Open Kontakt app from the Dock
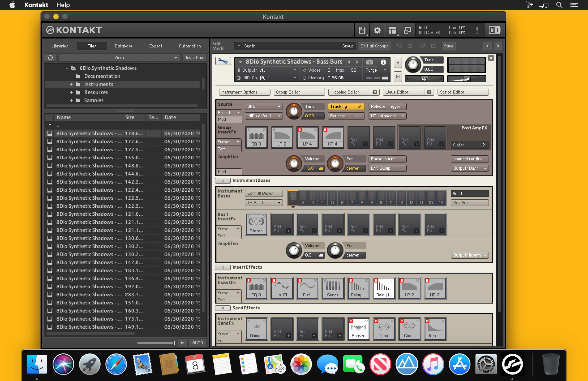Viewport: 588px width, 381px height. coord(512,364)
